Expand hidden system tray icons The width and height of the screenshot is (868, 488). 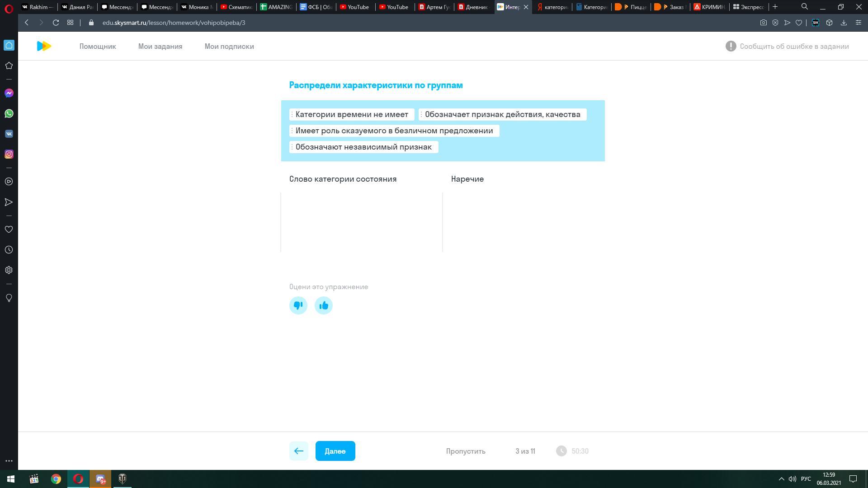(x=781, y=479)
